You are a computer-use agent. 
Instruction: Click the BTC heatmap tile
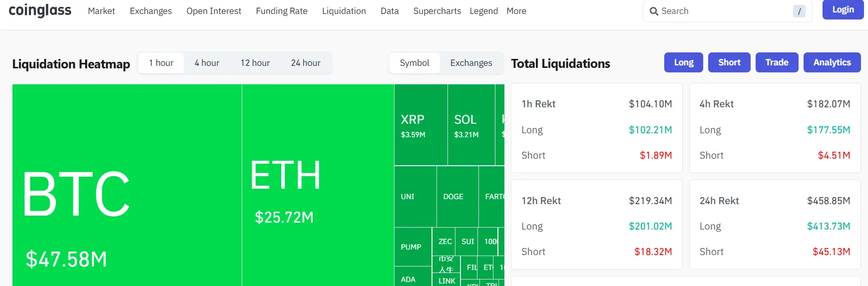(x=127, y=185)
